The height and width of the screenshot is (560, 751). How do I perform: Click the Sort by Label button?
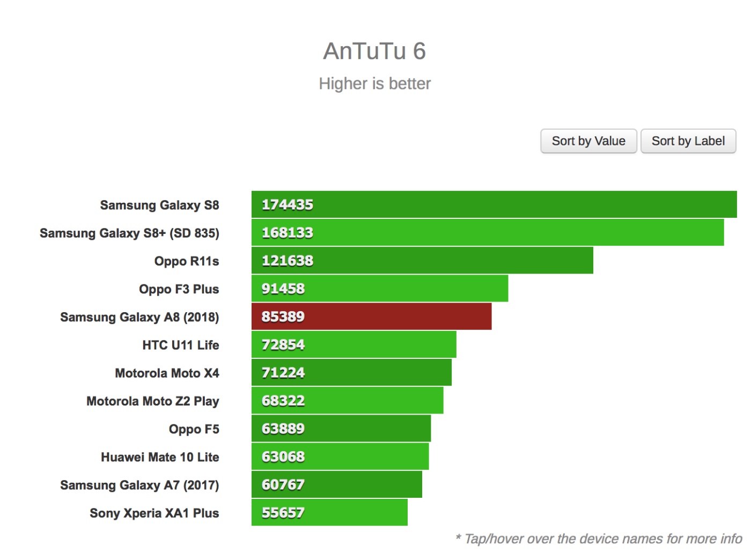click(x=688, y=141)
